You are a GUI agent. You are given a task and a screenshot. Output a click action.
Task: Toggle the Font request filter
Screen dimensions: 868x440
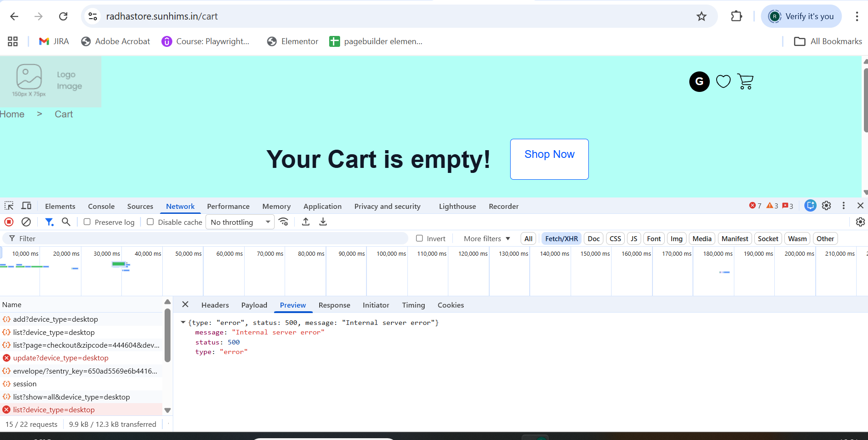(x=654, y=238)
